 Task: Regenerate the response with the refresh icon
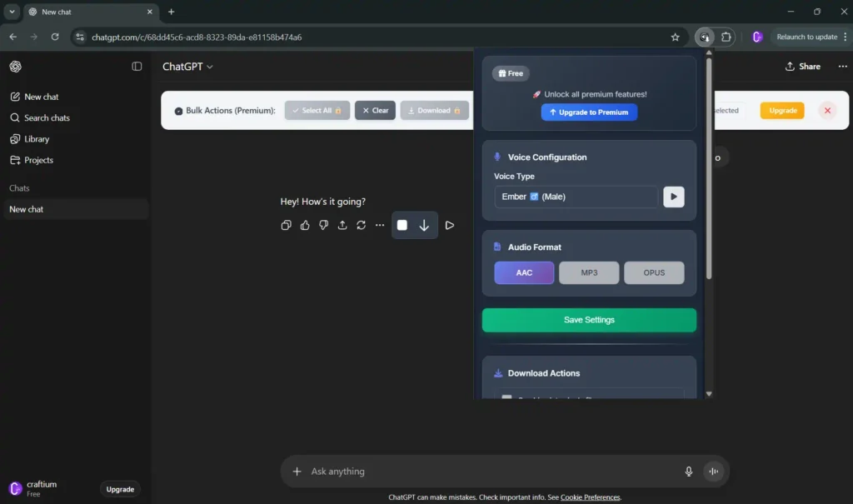(x=361, y=225)
